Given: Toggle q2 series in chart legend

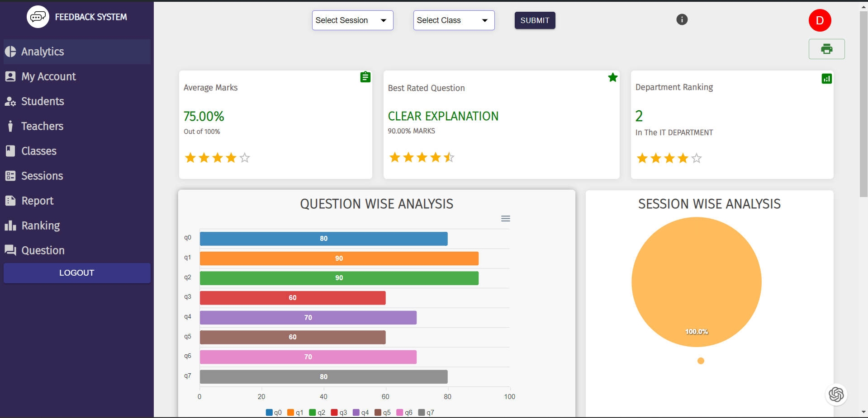Looking at the screenshot, I should tap(317, 412).
